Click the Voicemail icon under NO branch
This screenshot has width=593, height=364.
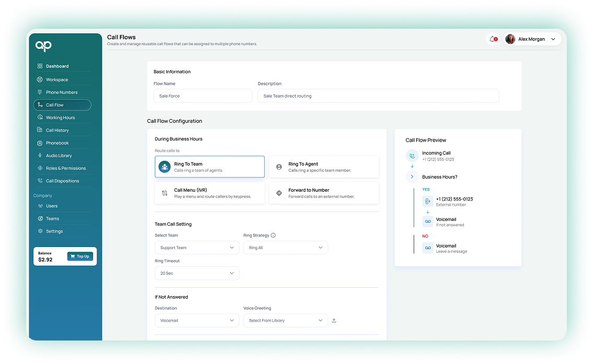428,248
